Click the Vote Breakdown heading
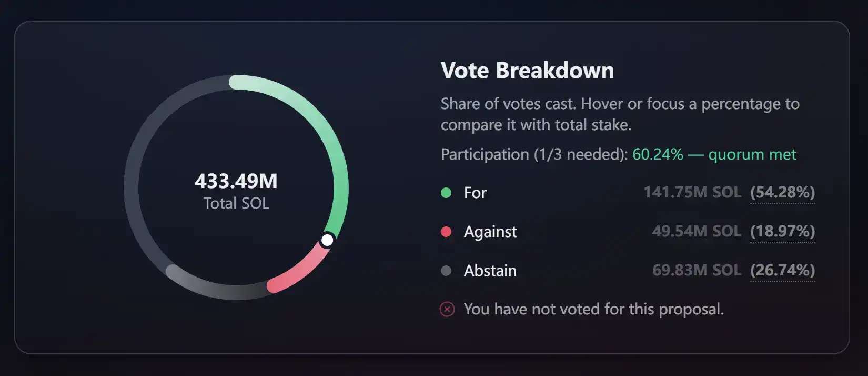Image resolution: width=868 pixels, height=376 pixels. click(x=527, y=71)
